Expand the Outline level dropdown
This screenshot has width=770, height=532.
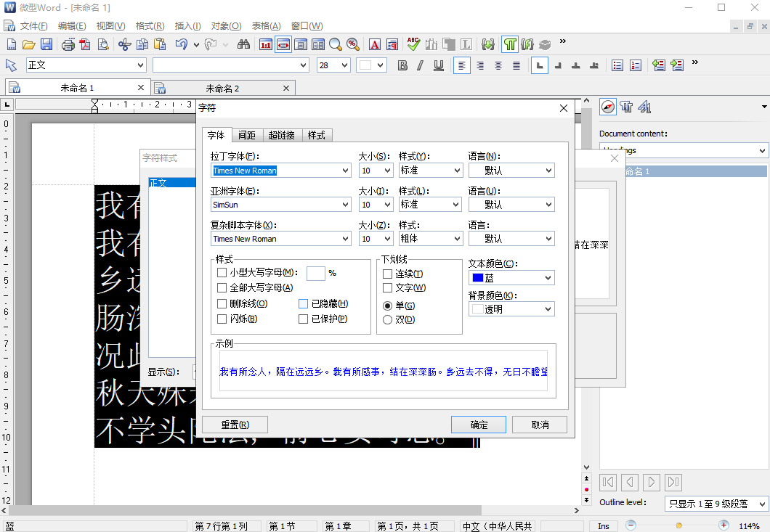pyautogui.click(x=762, y=504)
